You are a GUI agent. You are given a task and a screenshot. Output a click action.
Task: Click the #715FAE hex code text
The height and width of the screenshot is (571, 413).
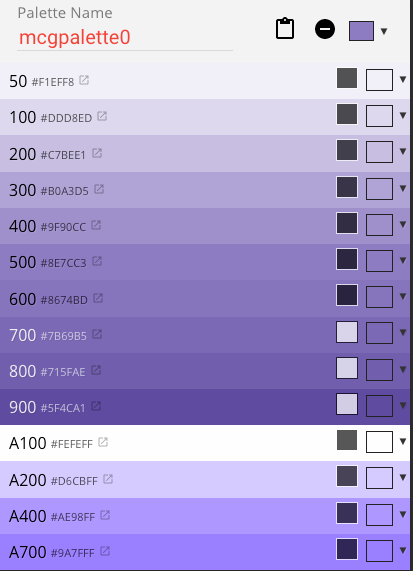click(63, 372)
